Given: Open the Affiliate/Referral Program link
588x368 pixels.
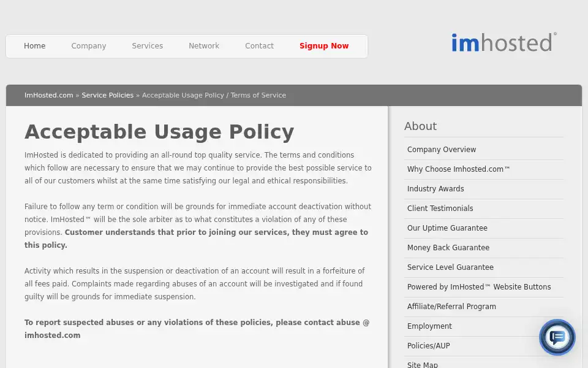Looking at the screenshot, I should coord(451,307).
